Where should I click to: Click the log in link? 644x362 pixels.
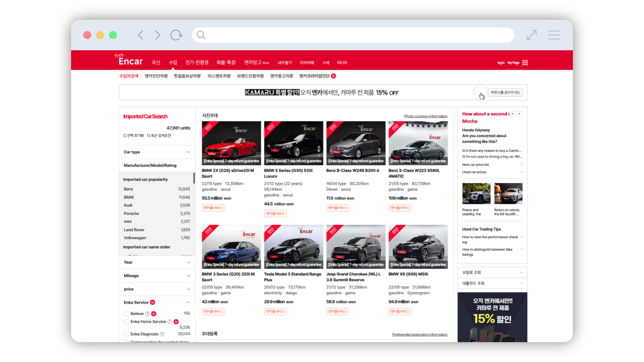(x=501, y=63)
